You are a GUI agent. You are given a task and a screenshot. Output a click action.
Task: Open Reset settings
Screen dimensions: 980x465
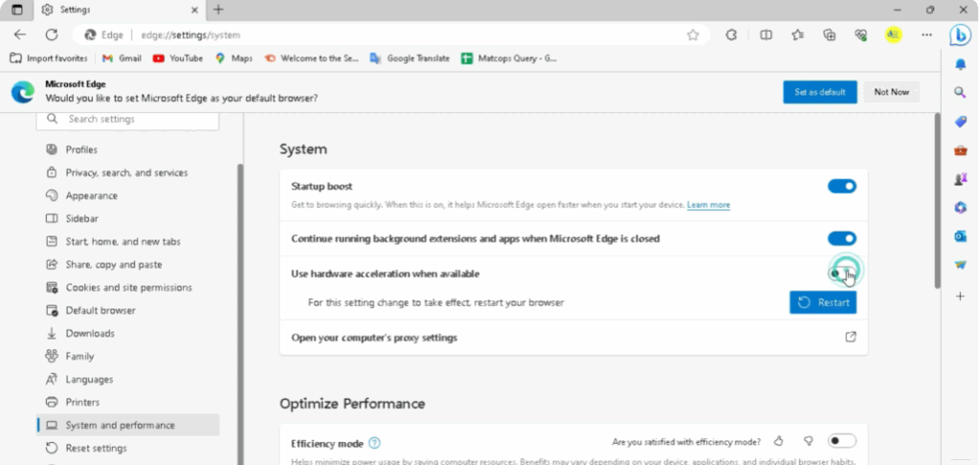point(127,448)
